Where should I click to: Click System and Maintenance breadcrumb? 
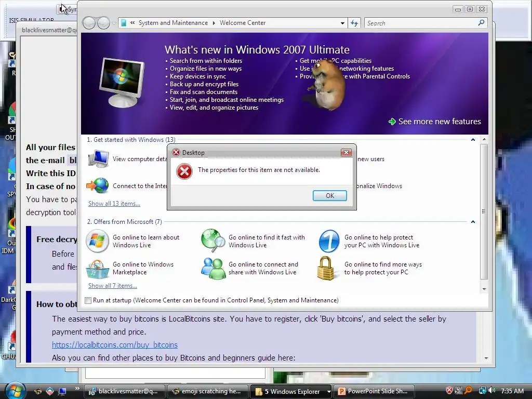173,23
